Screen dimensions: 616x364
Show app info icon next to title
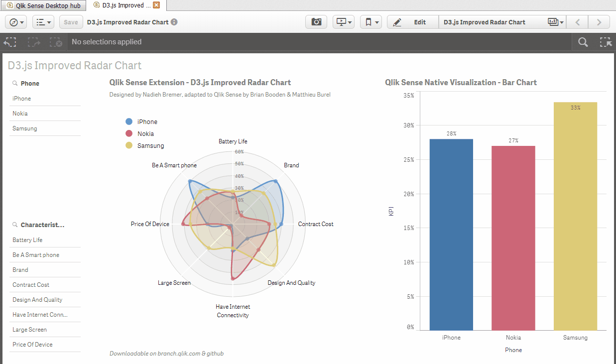[174, 22]
